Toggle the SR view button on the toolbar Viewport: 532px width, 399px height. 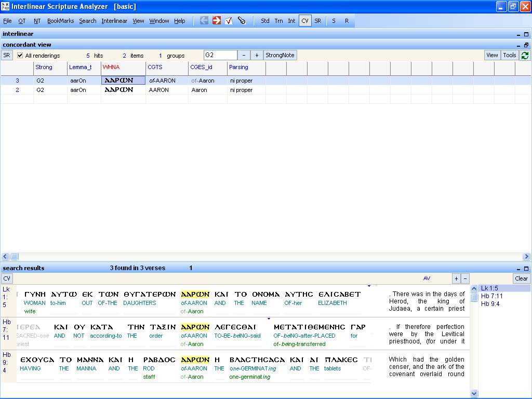coord(318,21)
